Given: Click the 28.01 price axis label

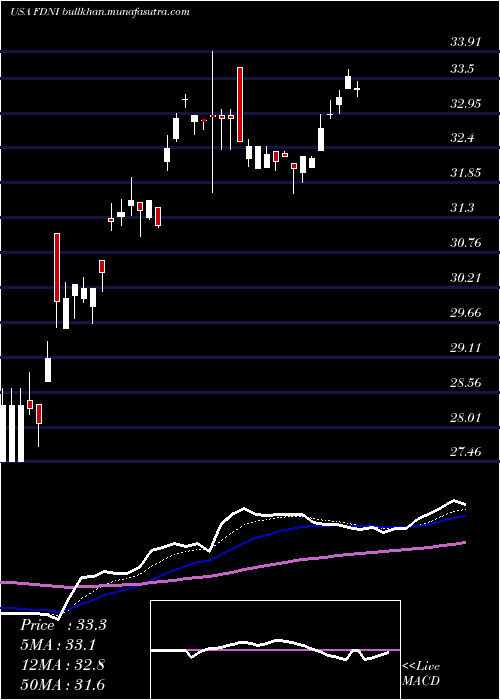Looking at the screenshot, I should tap(466, 418).
